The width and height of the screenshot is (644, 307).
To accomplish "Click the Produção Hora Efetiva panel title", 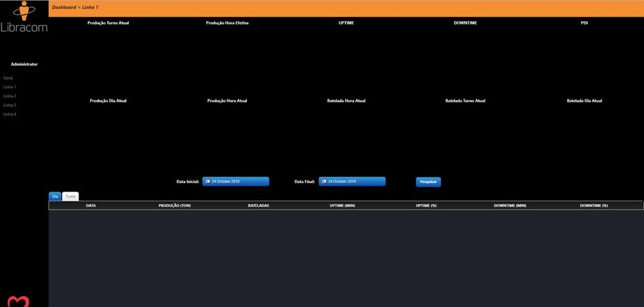I will coord(227,23).
